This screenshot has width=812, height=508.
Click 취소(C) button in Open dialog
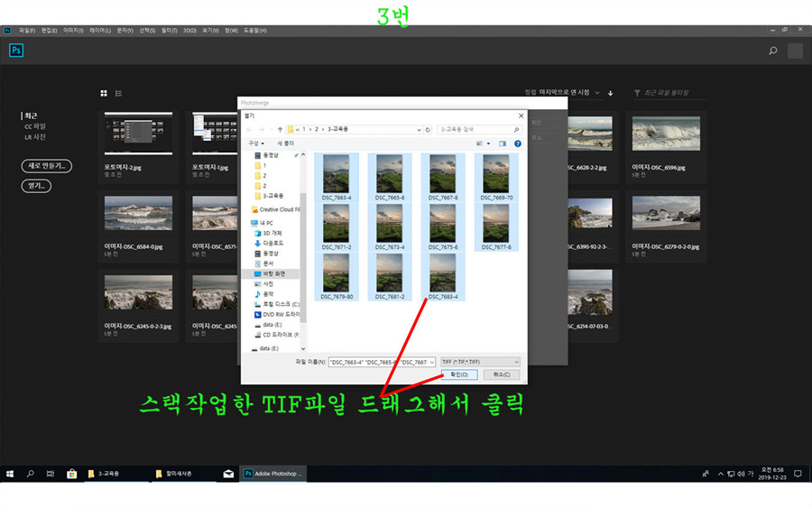[502, 374]
